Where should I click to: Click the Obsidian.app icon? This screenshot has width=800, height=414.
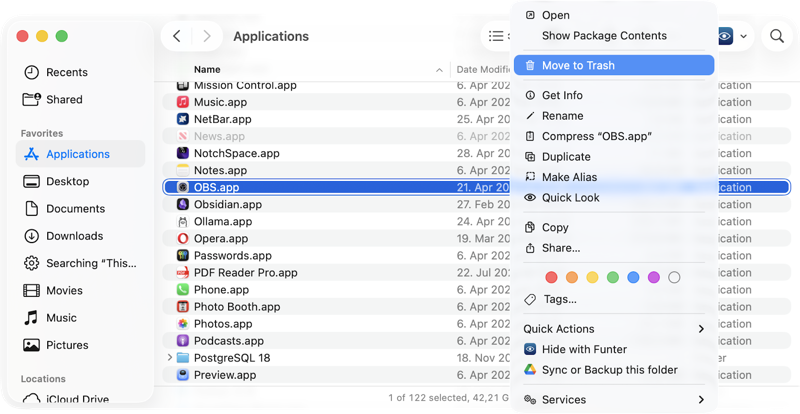(x=183, y=204)
